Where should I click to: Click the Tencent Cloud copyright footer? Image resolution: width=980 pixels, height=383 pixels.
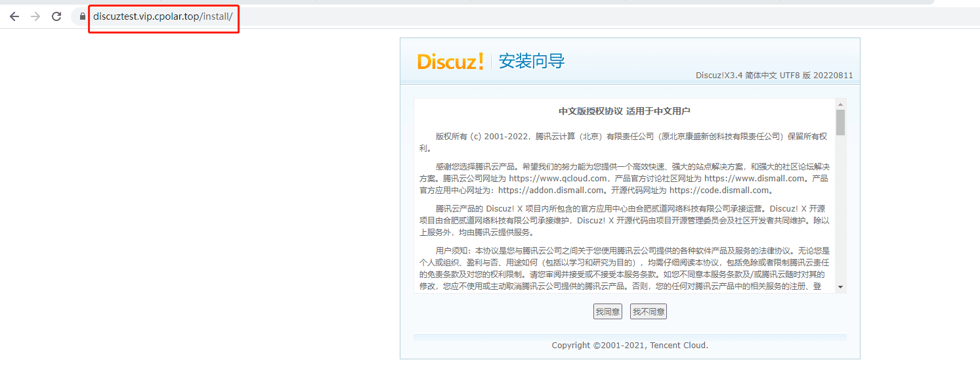click(x=629, y=346)
